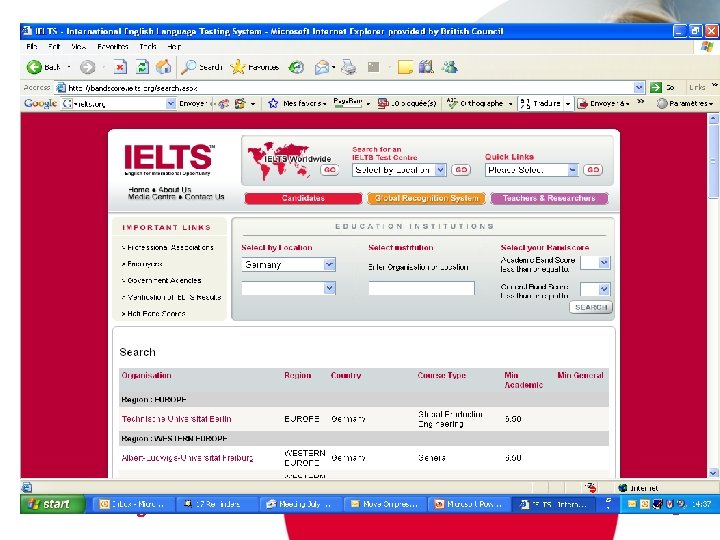The height and width of the screenshot is (540, 720).
Task: Open the Professional Associations link
Action: pos(168,248)
